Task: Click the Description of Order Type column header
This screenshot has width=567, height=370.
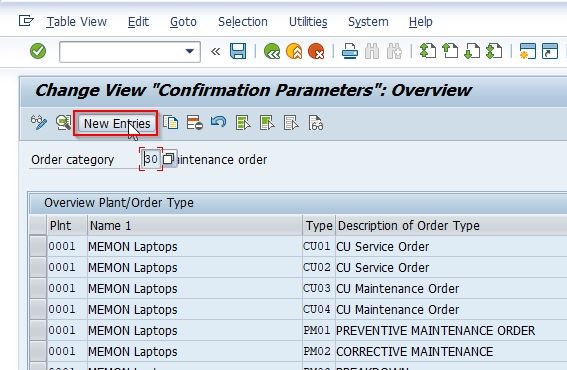Action: (409, 226)
